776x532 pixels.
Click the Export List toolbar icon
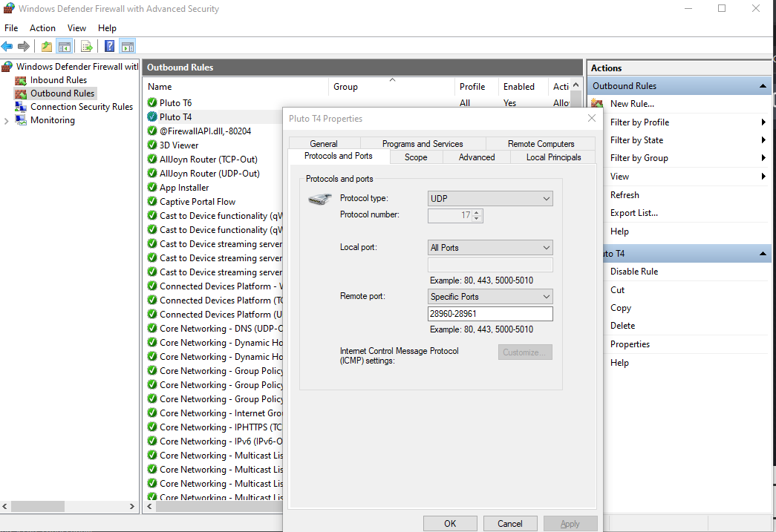pyautogui.click(x=87, y=47)
